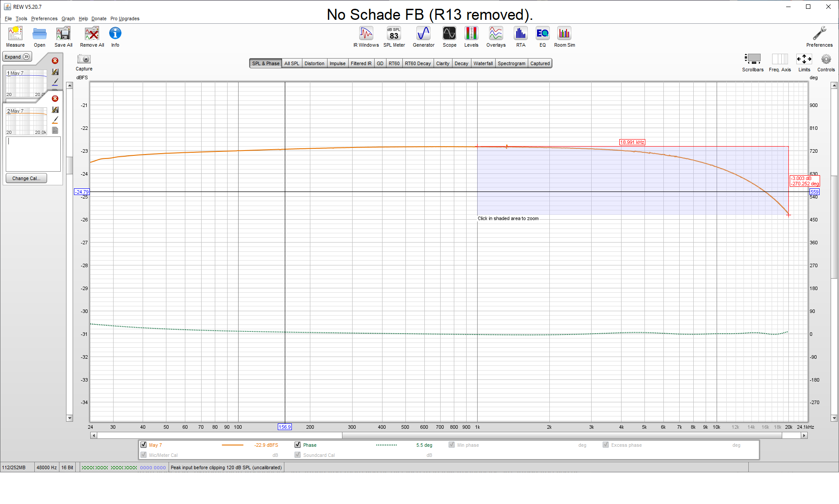Open the Help menu
The height and width of the screenshot is (504, 839).
83,18
